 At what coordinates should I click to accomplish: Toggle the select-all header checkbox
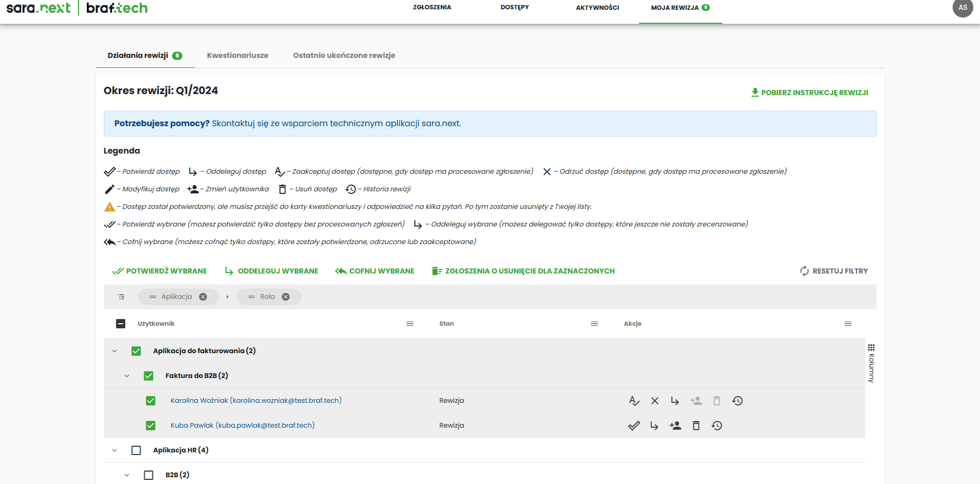(x=120, y=324)
